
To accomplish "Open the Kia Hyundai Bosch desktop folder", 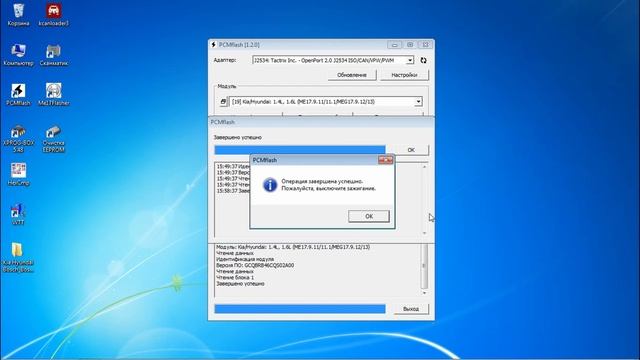I will (x=18, y=258).
